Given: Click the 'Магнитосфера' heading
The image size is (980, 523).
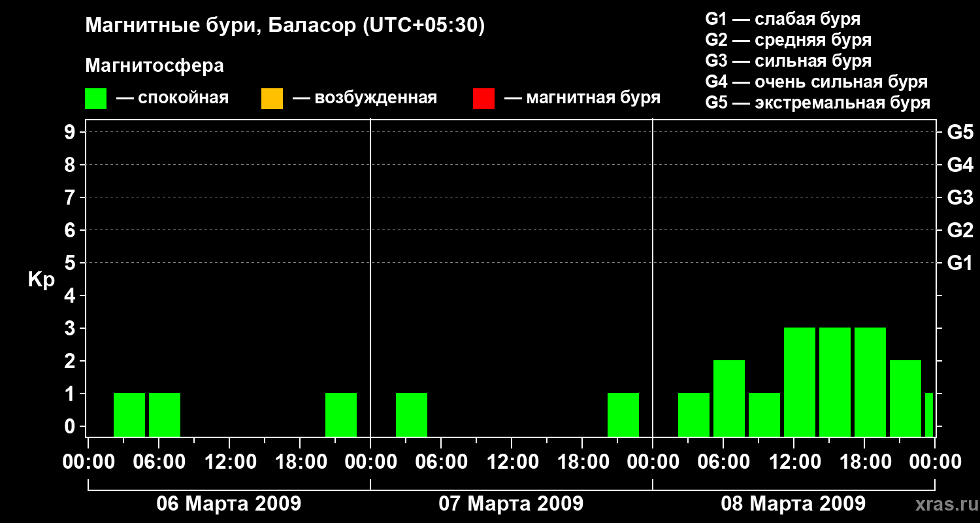Looking at the screenshot, I should tap(154, 66).
